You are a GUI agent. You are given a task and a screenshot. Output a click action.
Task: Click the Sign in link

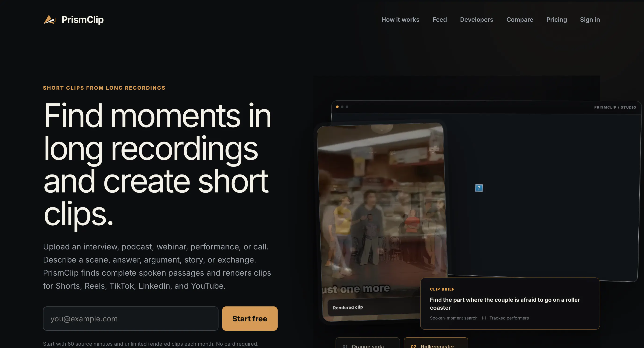point(590,19)
